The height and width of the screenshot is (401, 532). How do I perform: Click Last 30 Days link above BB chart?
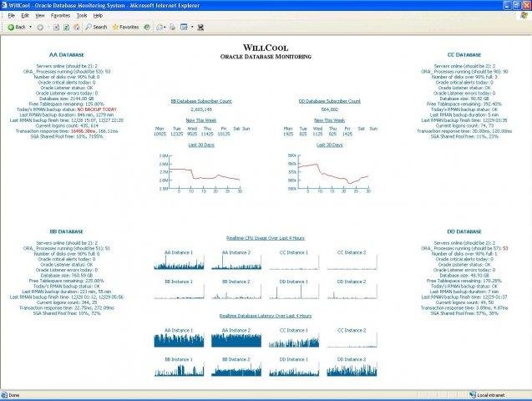pos(201,145)
